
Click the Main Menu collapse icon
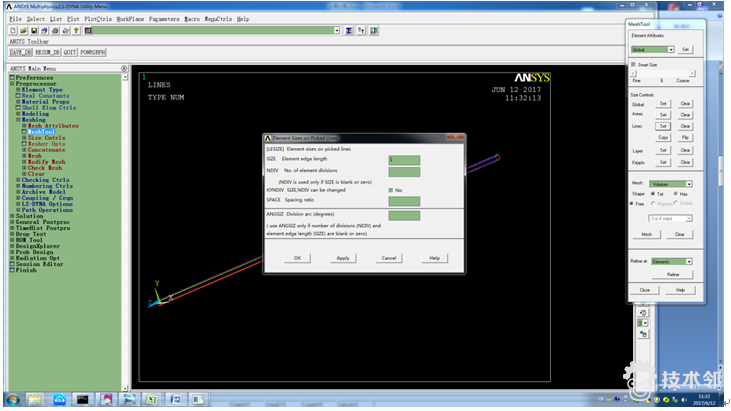pos(124,68)
